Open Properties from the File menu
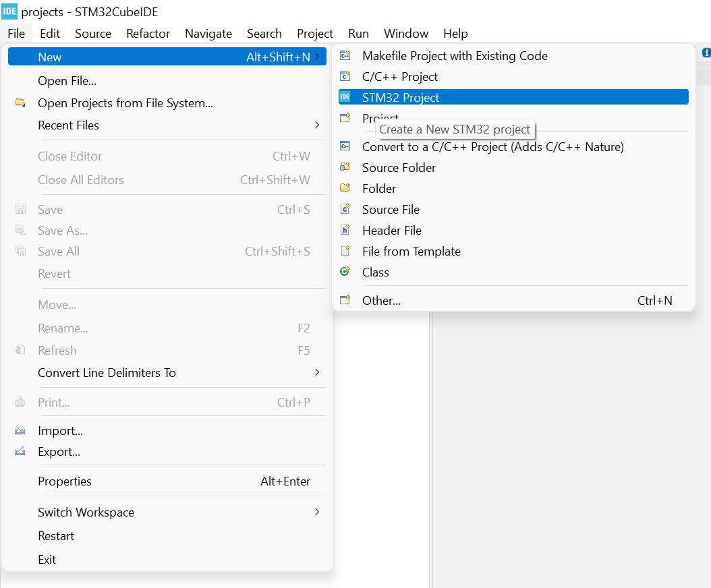The width and height of the screenshot is (711, 588). 167,481
